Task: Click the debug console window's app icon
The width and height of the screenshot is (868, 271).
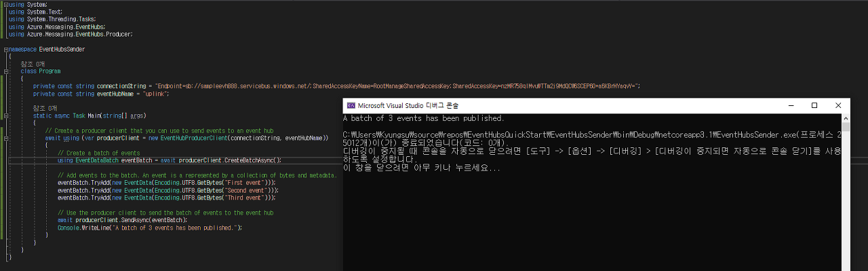Action: coord(351,105)
